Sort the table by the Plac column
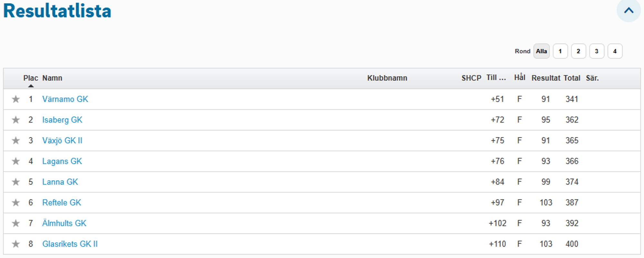This screenshot has width=644, height=258. click(x=31, y=78)
